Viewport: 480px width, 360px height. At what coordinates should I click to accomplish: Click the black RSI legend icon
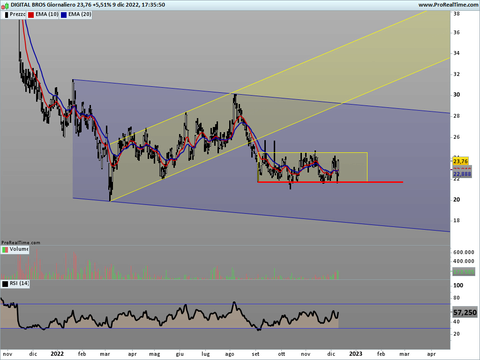5,284
